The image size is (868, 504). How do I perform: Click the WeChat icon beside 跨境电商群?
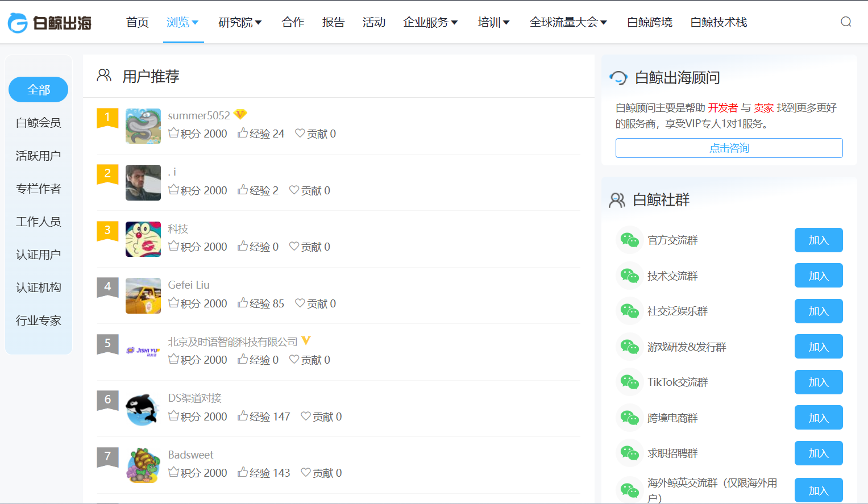click(629, 418)
